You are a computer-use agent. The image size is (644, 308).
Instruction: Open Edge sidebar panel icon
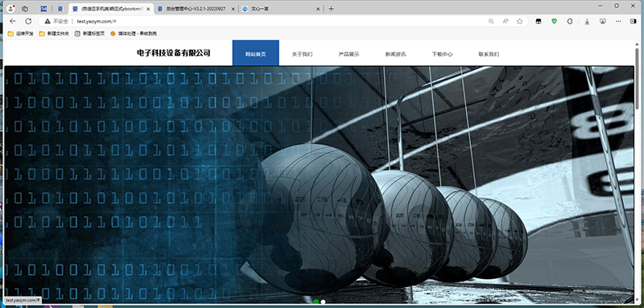pyautogui.click(x=633, y=22)
